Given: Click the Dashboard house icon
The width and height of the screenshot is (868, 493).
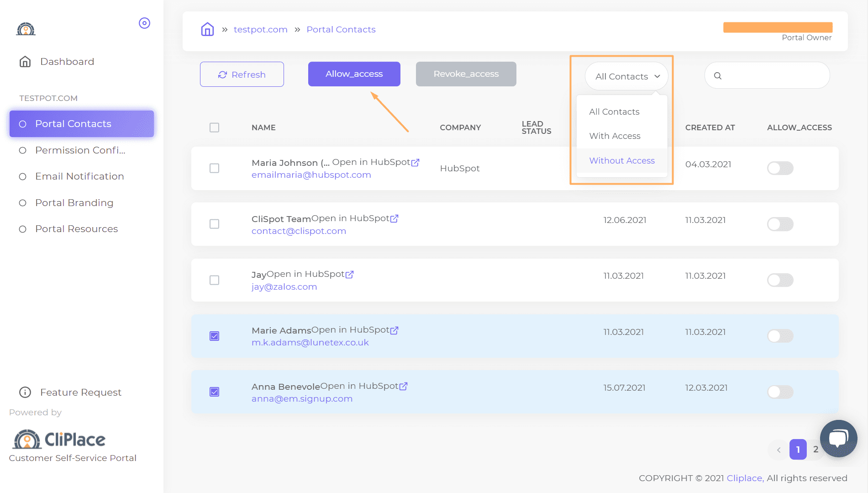Looking at the screenshot, I should point(25,62).
